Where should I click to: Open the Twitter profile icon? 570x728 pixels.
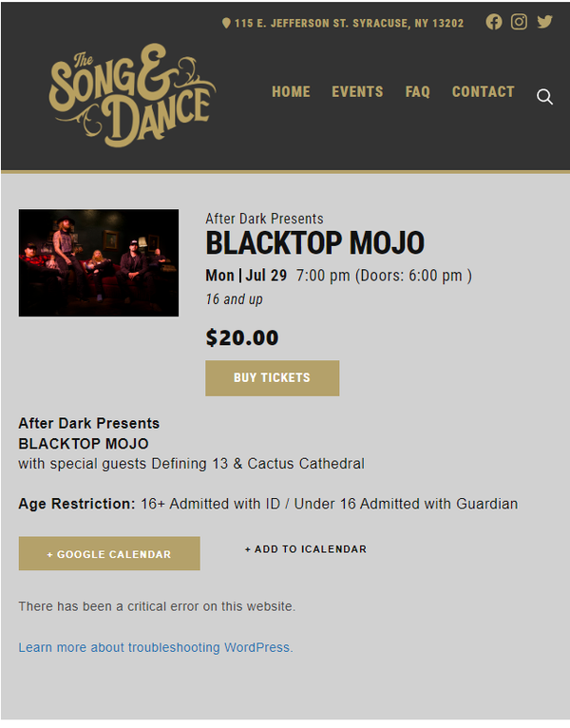(x=544, y=22)
